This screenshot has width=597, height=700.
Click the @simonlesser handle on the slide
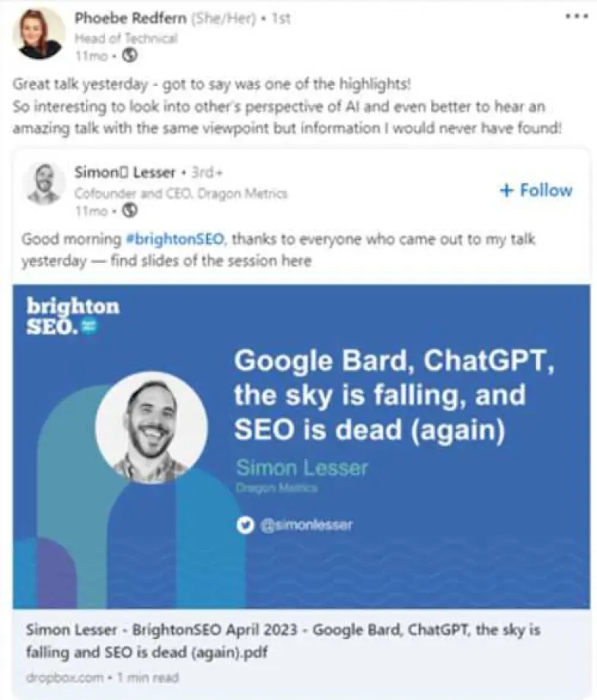coord(308,524)
